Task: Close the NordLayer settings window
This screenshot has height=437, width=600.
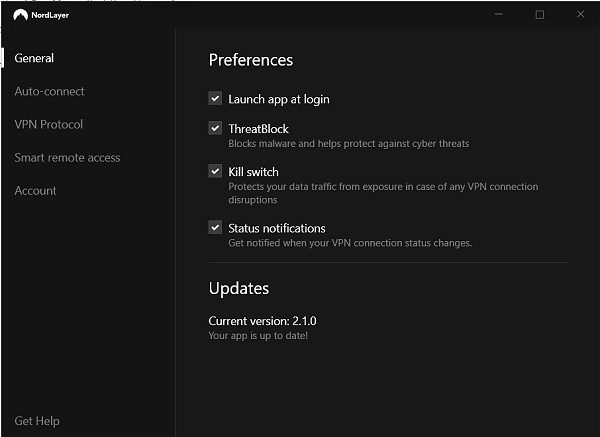Action: click(x=580, y=14)
